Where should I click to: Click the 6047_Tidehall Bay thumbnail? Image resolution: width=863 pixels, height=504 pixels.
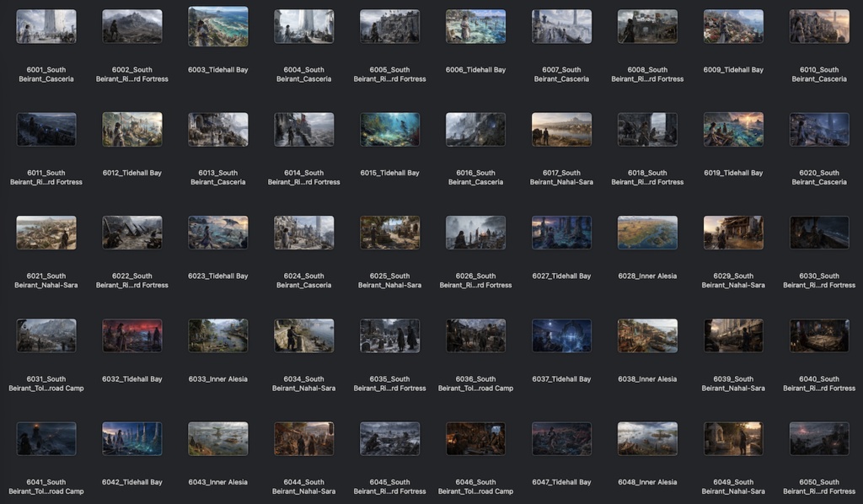(x=561, y=438)
